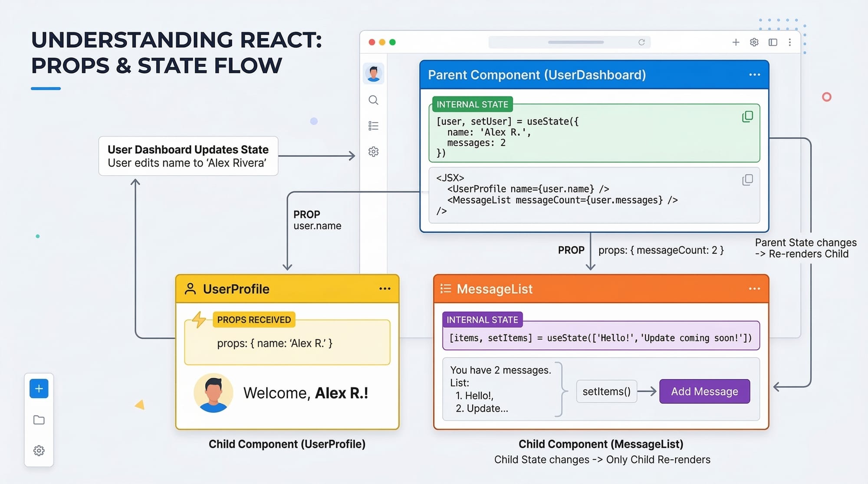Screen dimensions: 868x484
Task: Click the new tab plus icon in the toolbar
Action: (736, 42)
